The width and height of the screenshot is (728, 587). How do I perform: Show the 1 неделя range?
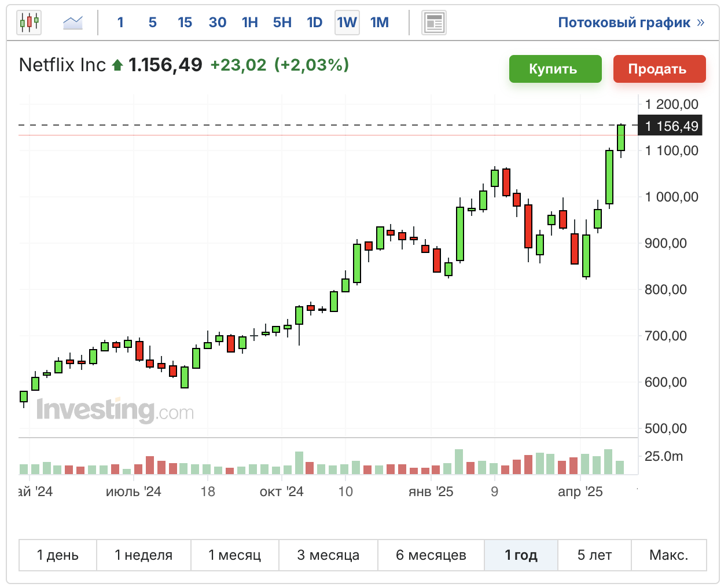[144, 555]
